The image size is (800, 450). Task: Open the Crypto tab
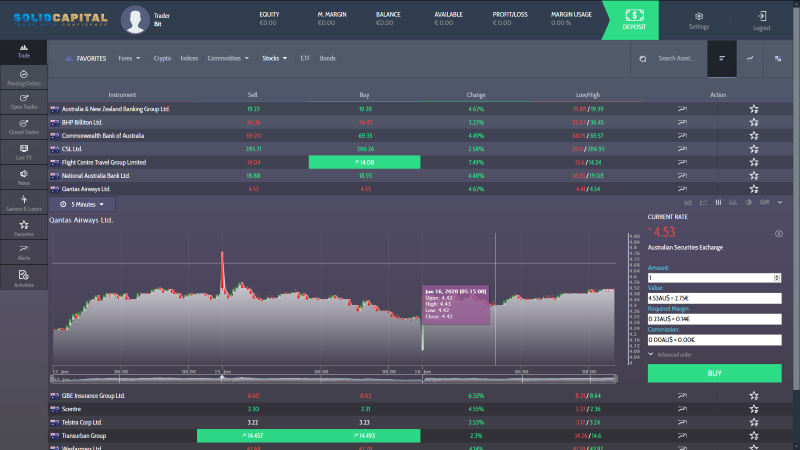click(162, 59)
